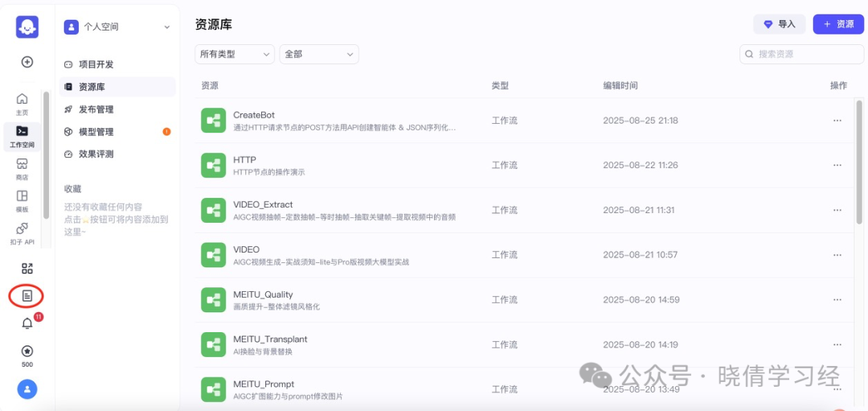
Task: Expand the 个人空间 workspace switcher
Action: 117,27
